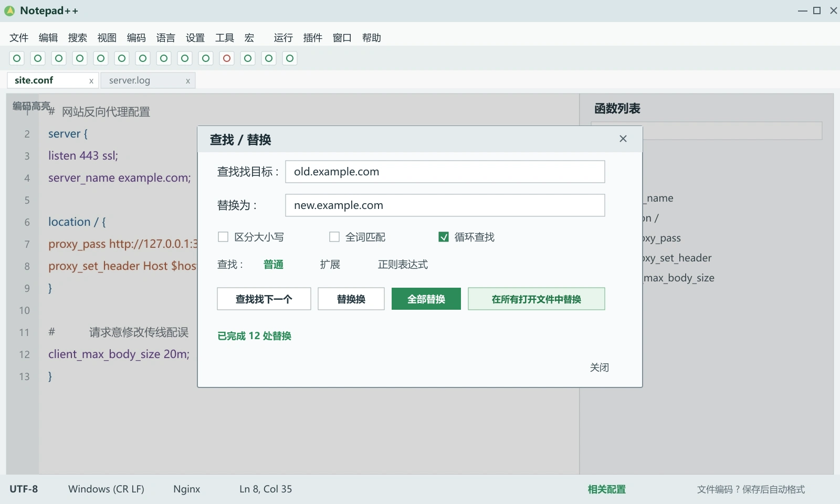The width and height of the screenshot is (840, 504).
Task: Click the search box under 函数列表
Action: coord(732,131)
